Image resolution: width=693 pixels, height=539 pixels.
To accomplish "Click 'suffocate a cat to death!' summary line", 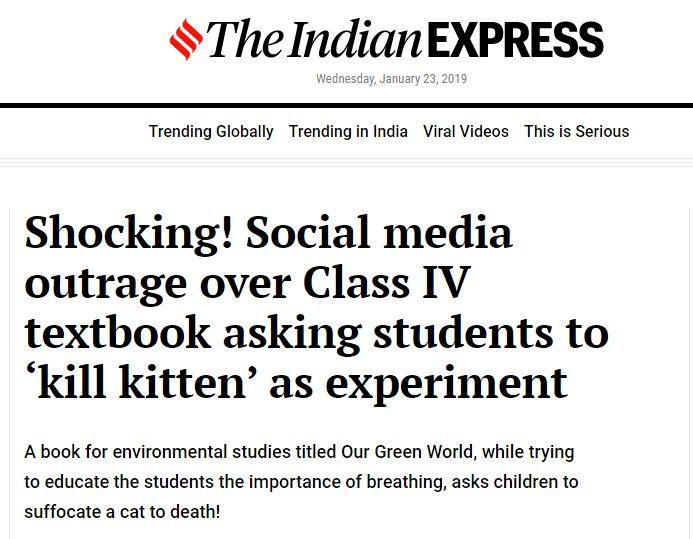I will 122,512.
